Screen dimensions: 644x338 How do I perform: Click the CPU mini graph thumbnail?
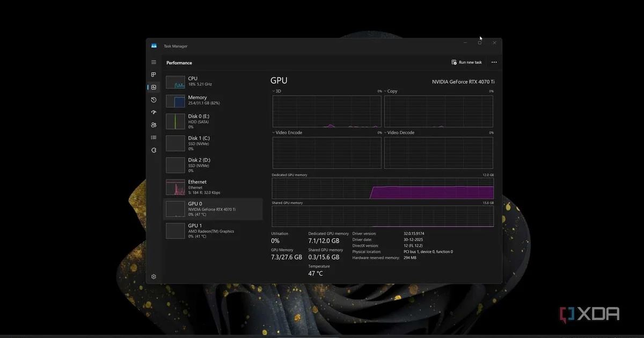tap(175, 82)
